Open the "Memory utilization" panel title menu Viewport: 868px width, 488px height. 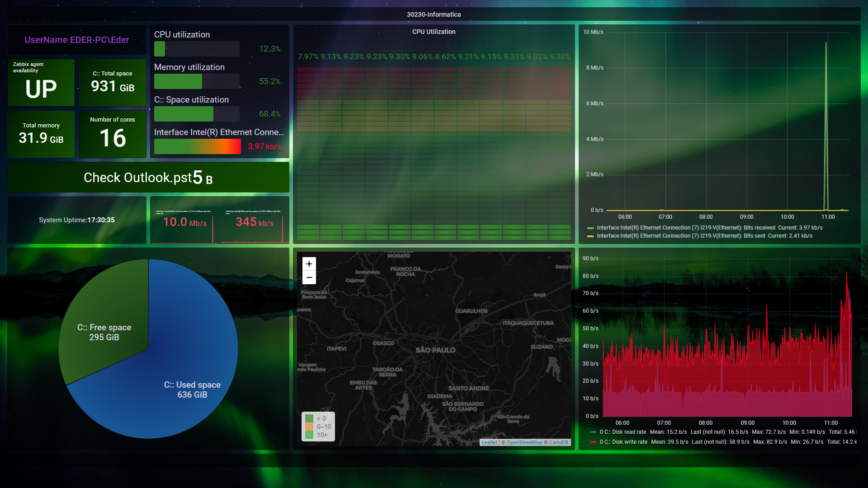(189, 67)
